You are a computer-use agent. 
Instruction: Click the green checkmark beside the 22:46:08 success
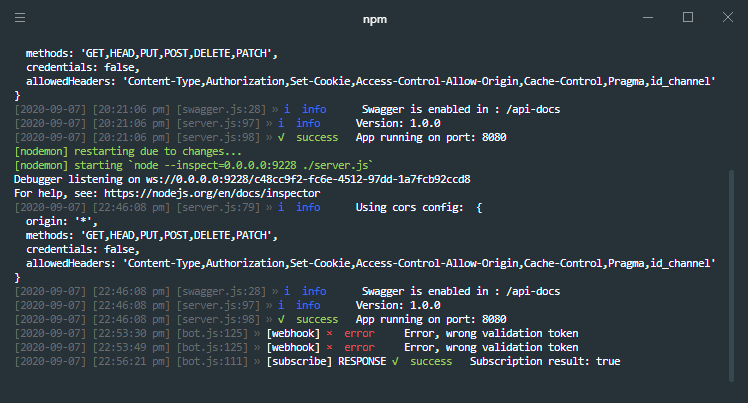[x=281, y=319]
